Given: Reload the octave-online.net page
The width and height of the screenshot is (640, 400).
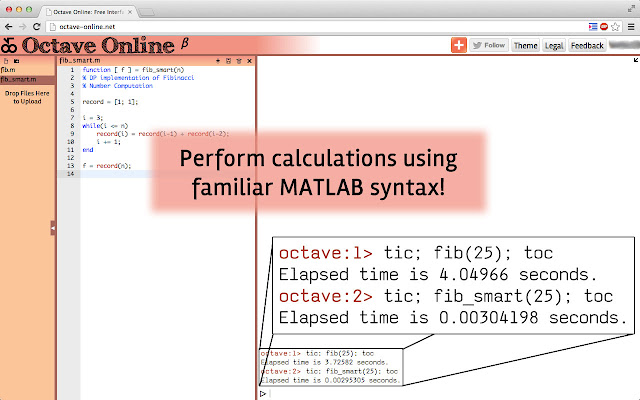Looking at the screenshot, I should [x=36, y=27].
